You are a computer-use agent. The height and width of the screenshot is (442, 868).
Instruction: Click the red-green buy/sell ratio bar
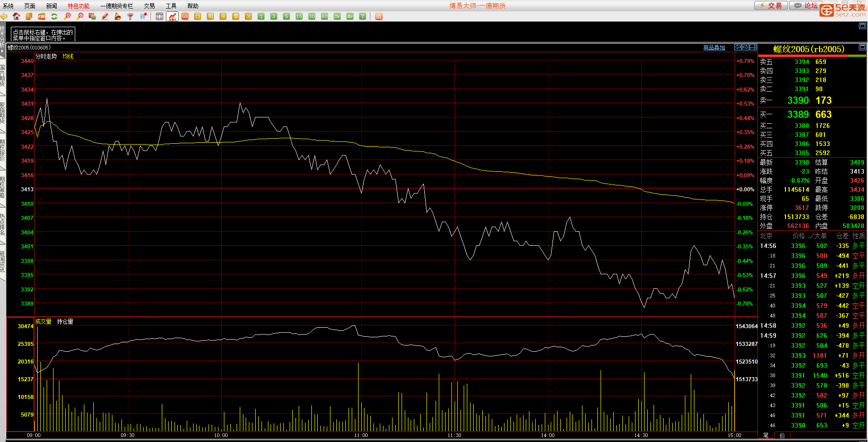tap(812, 56)
